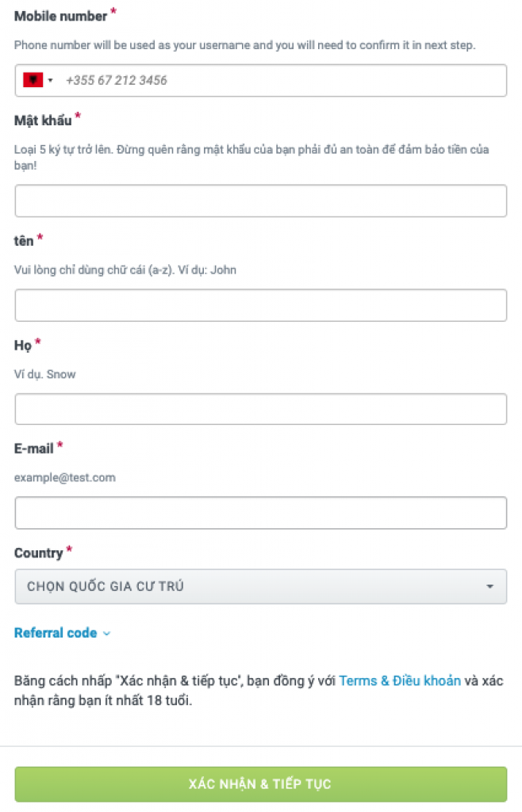Focus the E-mail address input box

(x=260, y=513)
